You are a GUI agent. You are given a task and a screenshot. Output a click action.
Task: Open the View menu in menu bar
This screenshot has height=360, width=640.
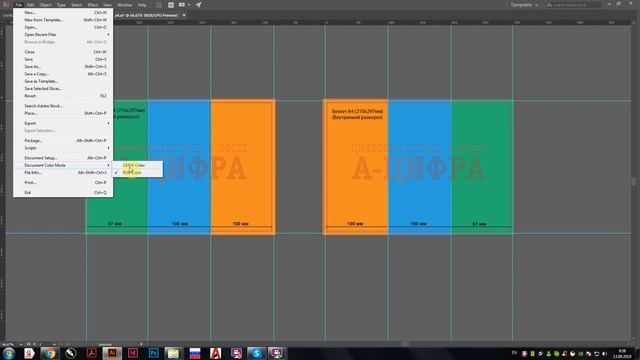tap(107, 5)
